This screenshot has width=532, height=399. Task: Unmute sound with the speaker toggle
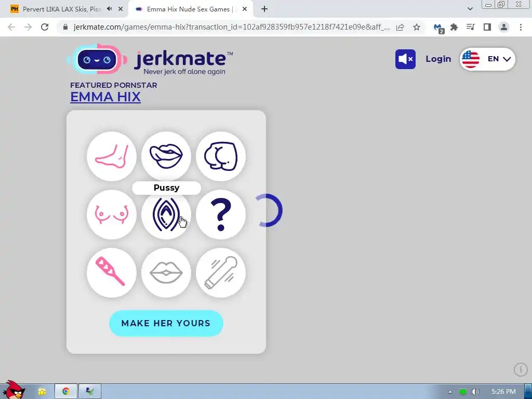[405, 59]
